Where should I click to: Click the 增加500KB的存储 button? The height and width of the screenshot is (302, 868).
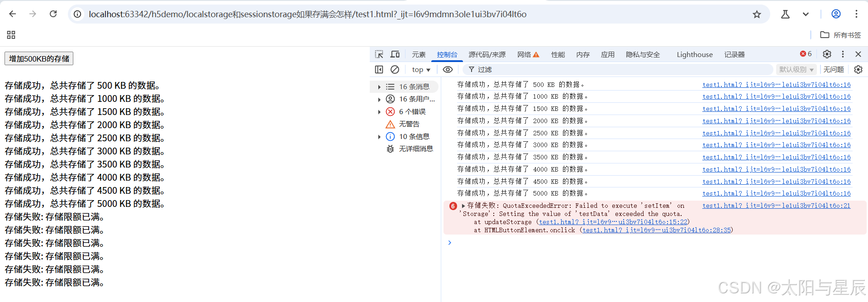(39, 58)
